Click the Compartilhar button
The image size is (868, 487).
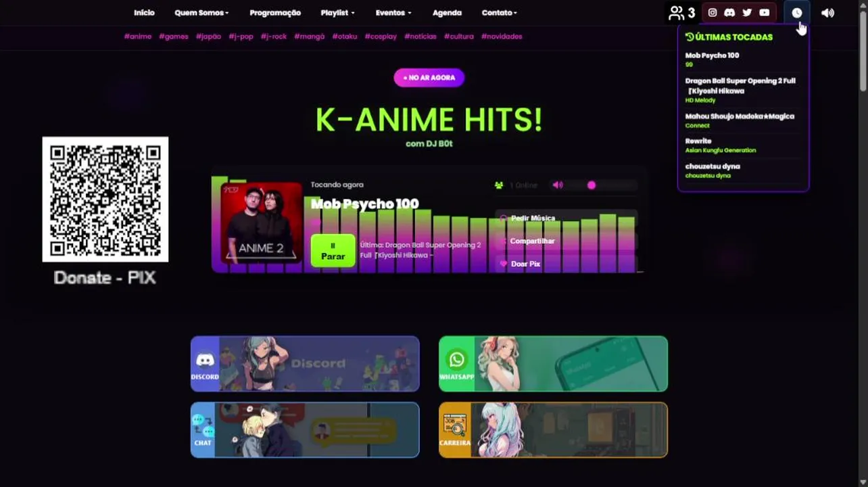[565, 241]
